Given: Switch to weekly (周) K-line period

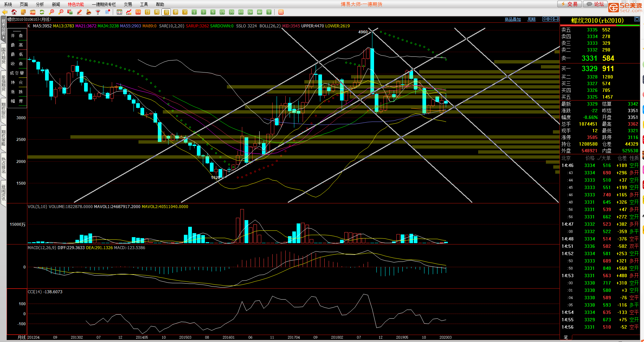Looking at the screenshot, I should coord(157,12).
